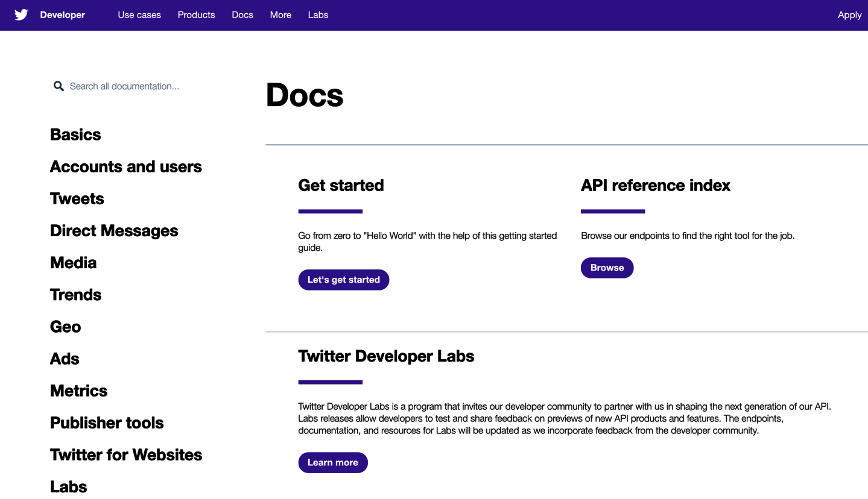Click the Twitter Developer Labs heading

(386, 356)
